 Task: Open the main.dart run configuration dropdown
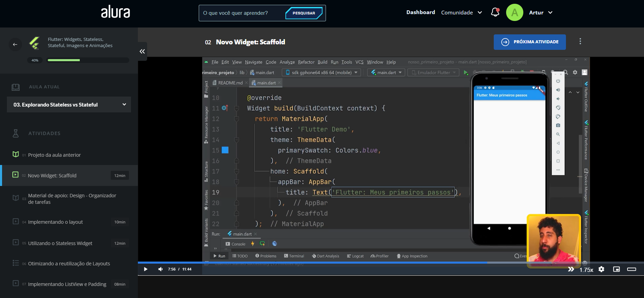386,73
